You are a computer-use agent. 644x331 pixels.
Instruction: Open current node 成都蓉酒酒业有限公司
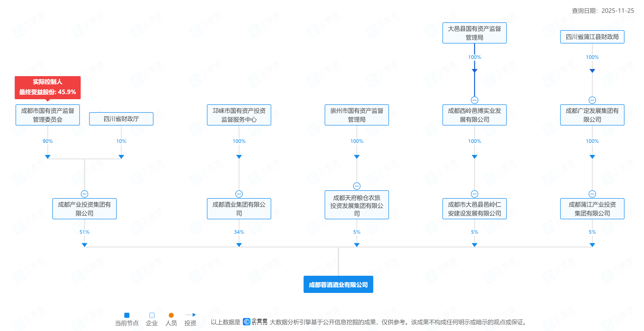[x=338, y=284]
